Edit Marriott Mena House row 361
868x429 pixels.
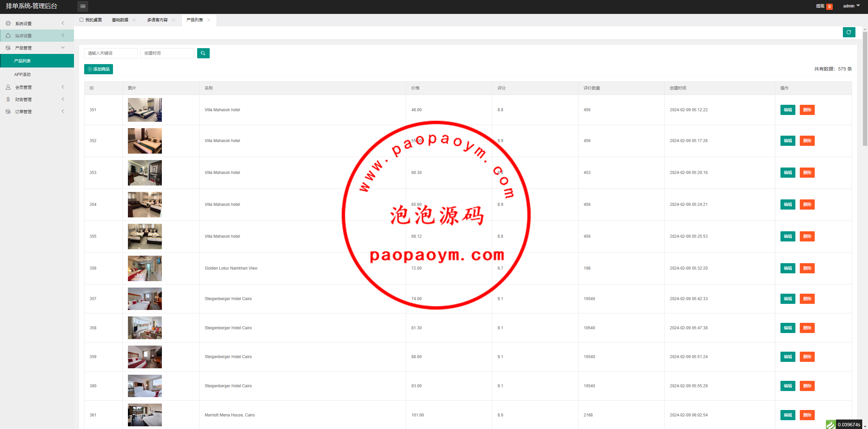pyautogui.click(x=788, y=415)
